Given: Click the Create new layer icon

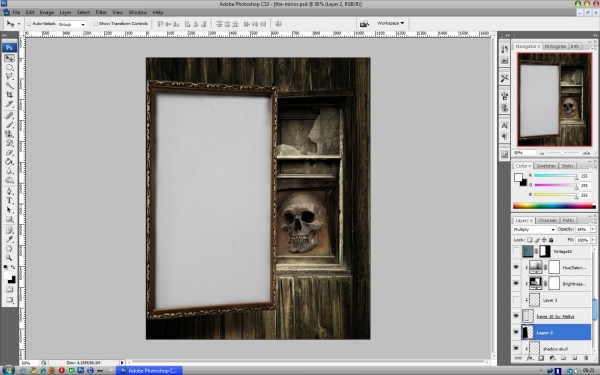Looking at the screenshot, I should pyautogui.click(x=574, y=358).
